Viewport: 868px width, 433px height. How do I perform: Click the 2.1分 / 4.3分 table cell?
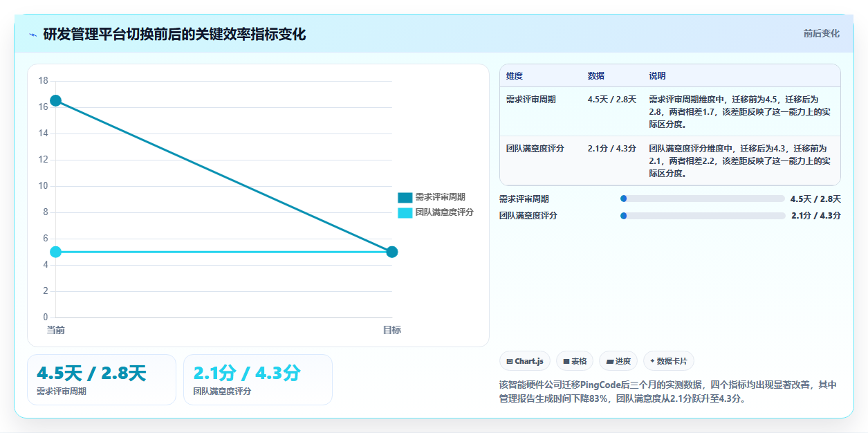pyautogui.click(x=612, y=148)
